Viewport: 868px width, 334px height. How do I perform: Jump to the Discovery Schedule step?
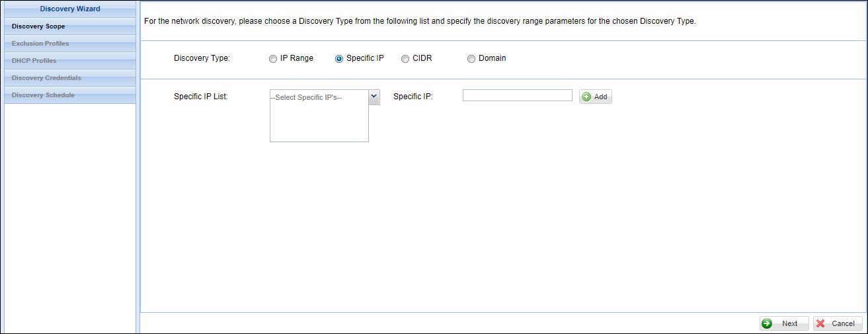click(x=43, y=95)
